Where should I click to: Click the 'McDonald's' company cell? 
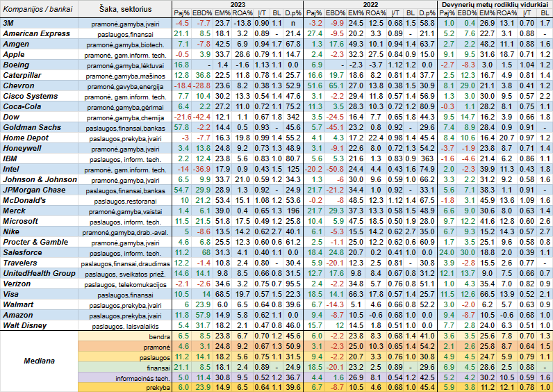click(x=39, y=200)
